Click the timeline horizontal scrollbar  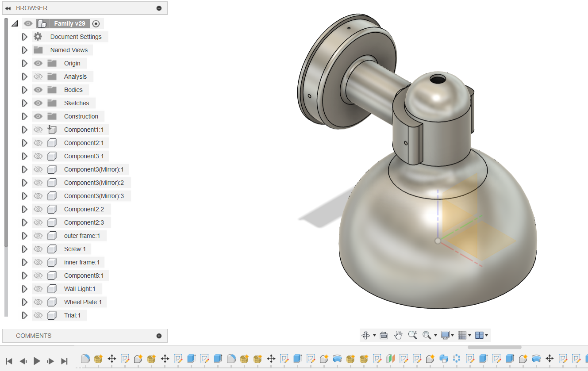coord(494,348)
